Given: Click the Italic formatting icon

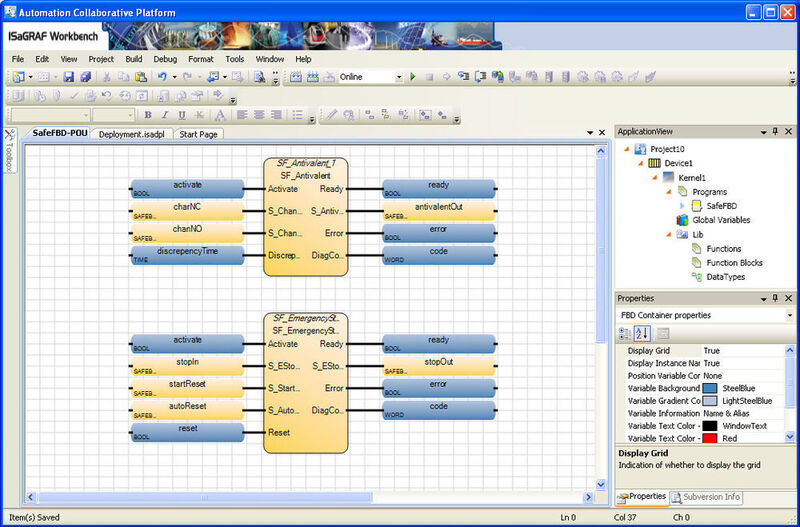Looking at the screenshot, I should pos(165,116).
